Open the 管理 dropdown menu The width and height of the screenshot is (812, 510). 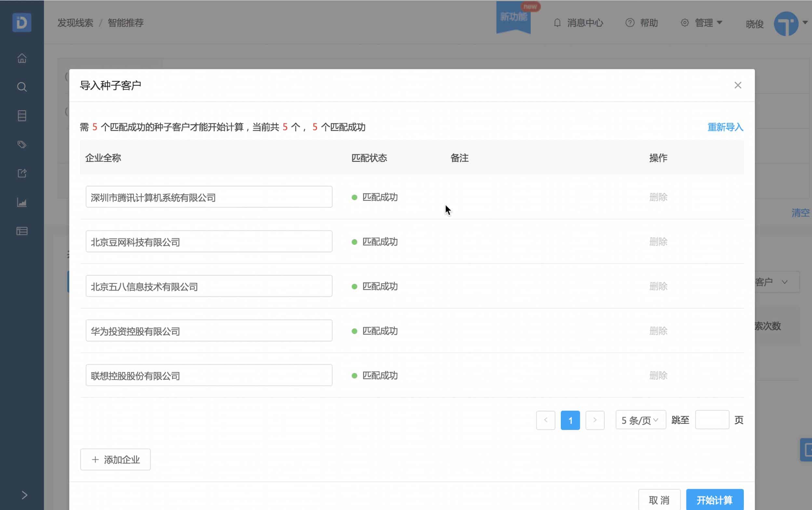(701, 22)
